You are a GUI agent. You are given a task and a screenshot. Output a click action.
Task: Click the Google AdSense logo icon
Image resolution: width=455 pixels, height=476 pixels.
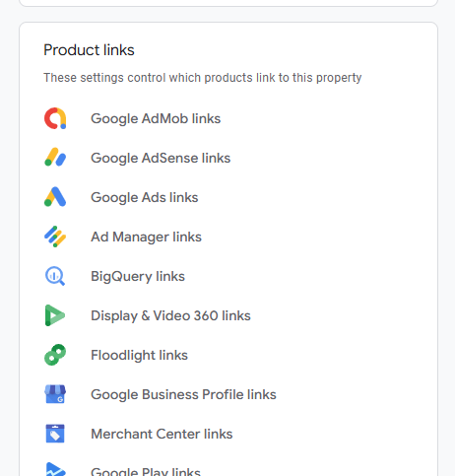[x=55, y=158]
